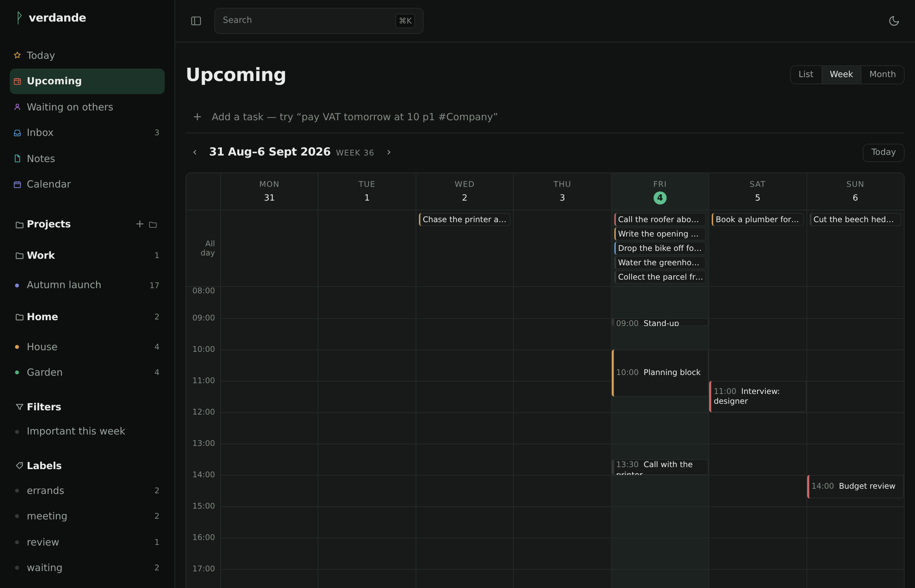Click the new folder icon beside Projects

pos(153,224)
